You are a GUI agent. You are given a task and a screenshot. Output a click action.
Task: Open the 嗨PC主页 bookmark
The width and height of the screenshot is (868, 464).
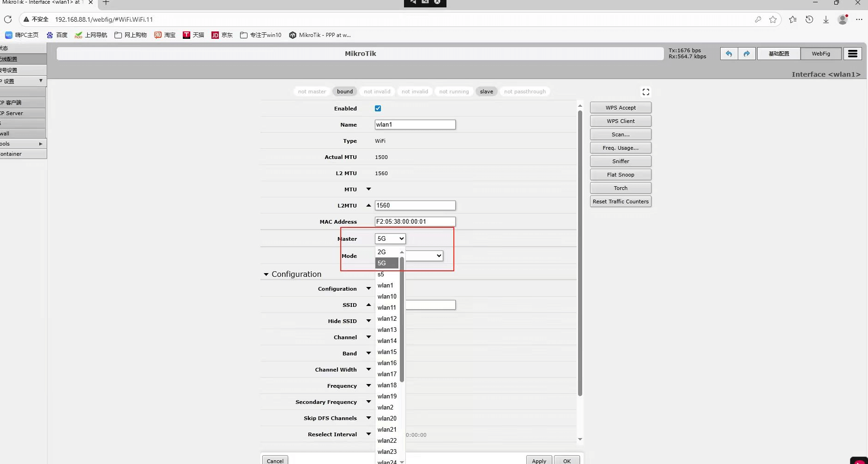click(22, 35)
